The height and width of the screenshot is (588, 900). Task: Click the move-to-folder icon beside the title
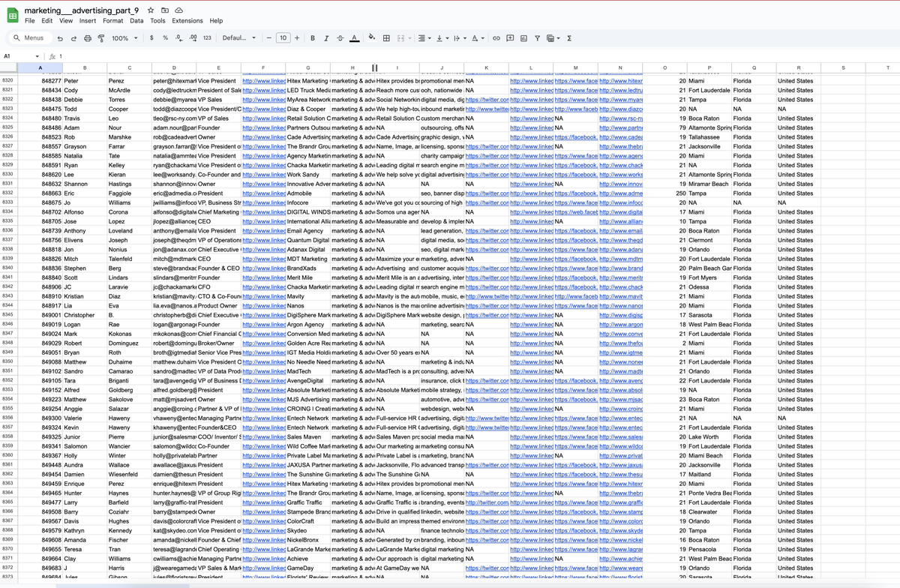coord(165,10)
